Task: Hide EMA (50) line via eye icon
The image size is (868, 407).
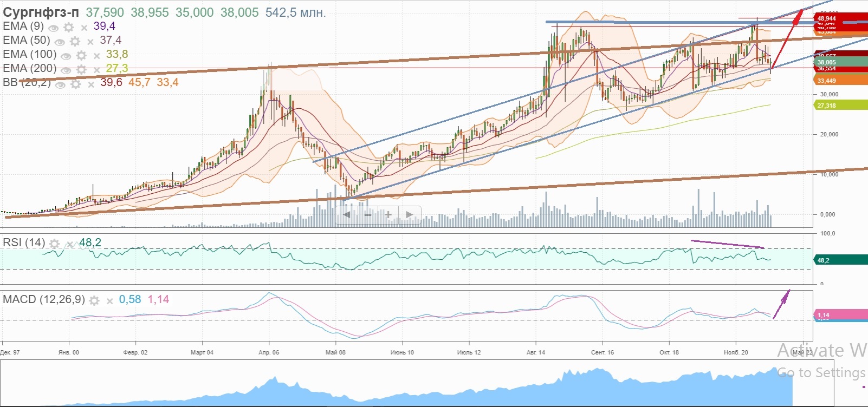Action: [x=60, y=41]
